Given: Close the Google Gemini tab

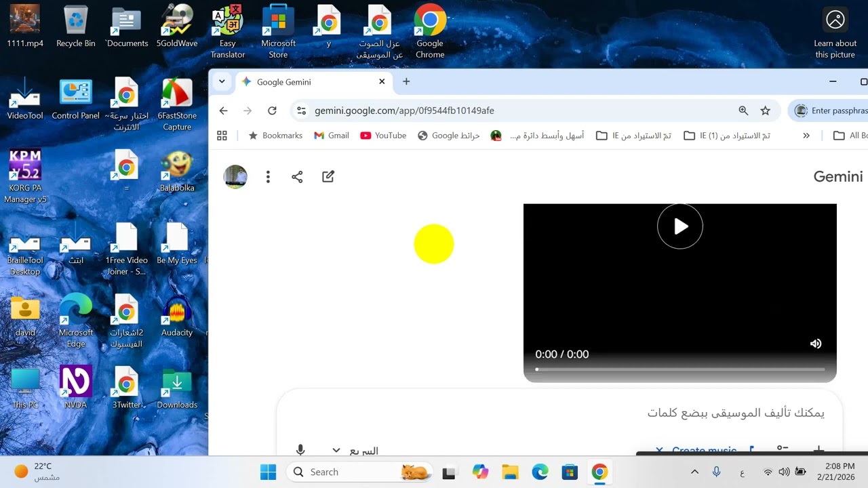Looking at the screenshot, I should point(382,81).
